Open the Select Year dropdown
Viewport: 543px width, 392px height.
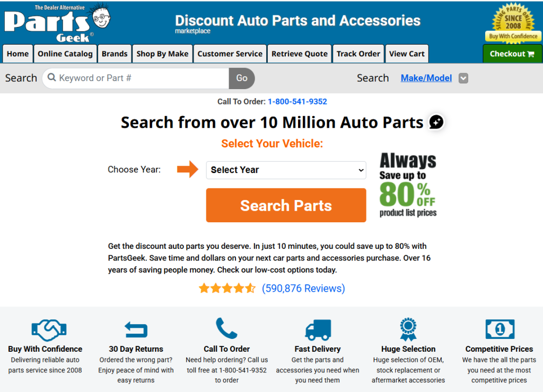tap(286, 170)
